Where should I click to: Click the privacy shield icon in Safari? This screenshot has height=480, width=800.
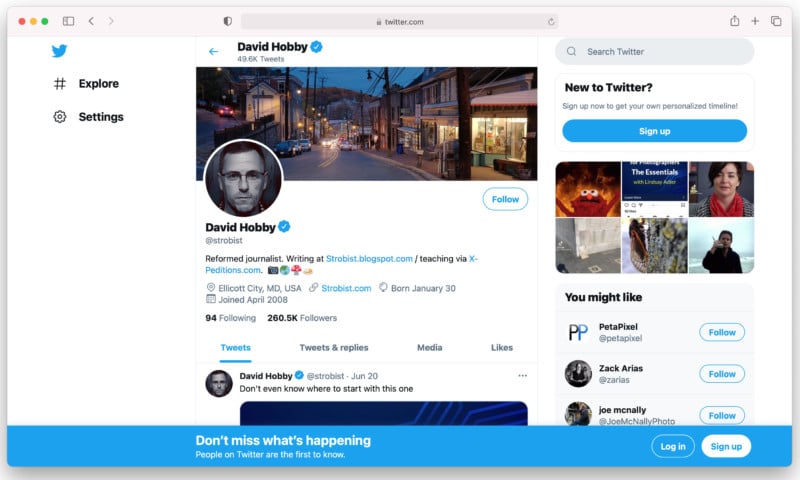[227, 21]
